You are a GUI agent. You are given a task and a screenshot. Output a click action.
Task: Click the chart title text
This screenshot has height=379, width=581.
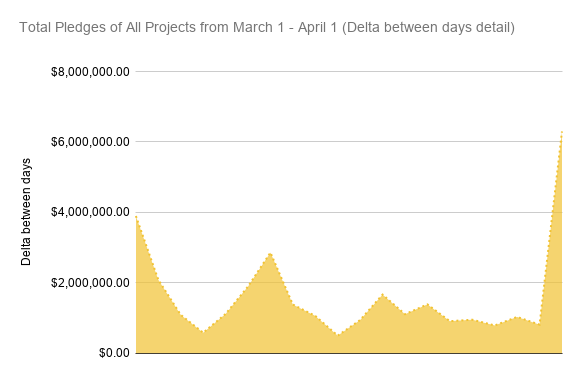(267, 27)
